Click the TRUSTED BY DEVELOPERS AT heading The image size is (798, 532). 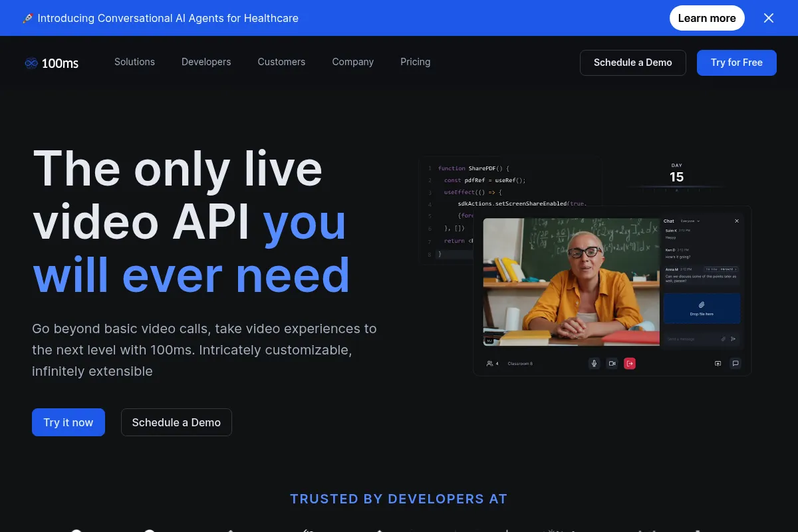click(x=398, y=499)
